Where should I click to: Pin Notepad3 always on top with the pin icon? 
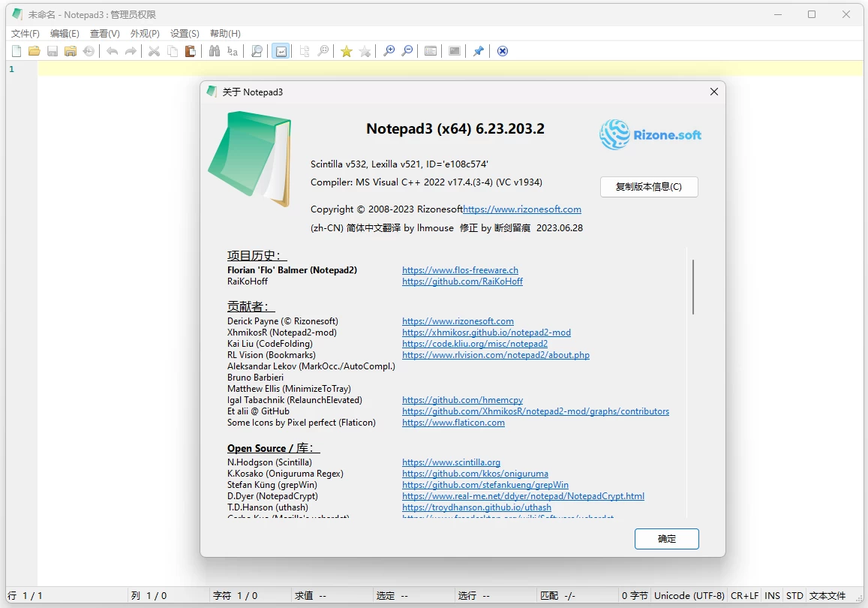(x=478, y=50)
